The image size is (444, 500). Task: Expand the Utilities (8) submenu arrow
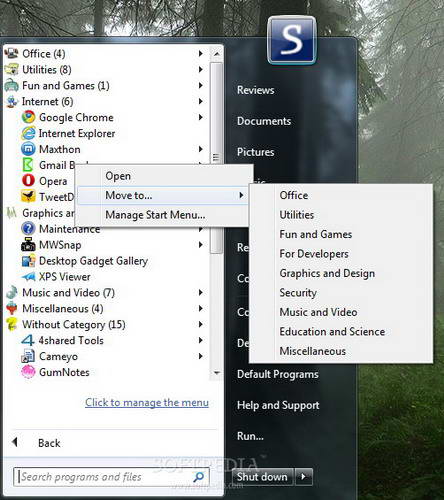coord(201,69)
